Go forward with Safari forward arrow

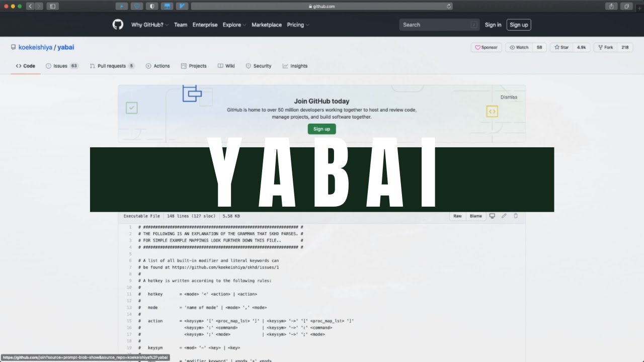[x=39, y=6]
